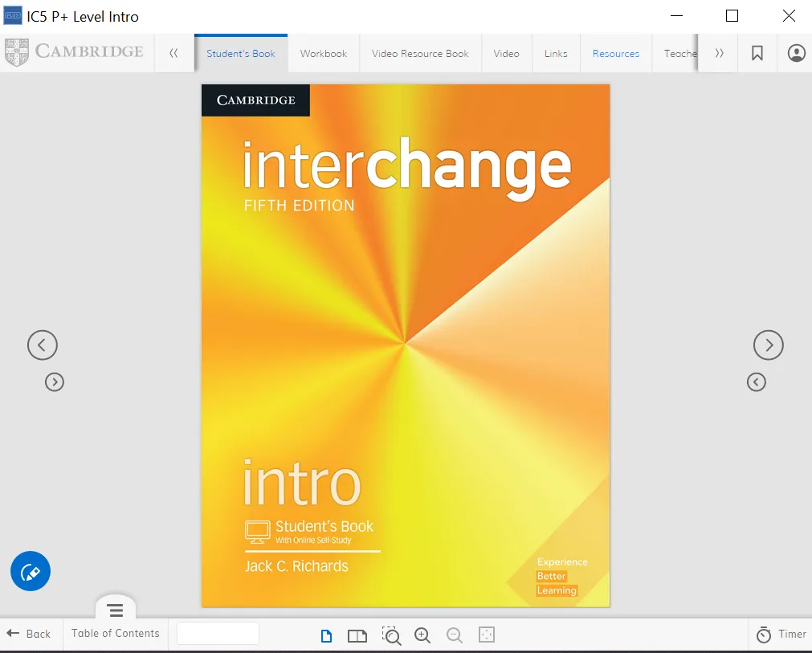The image size is (812, 653).
Task: Open the Student's Book tab
Action: [241, 53]
